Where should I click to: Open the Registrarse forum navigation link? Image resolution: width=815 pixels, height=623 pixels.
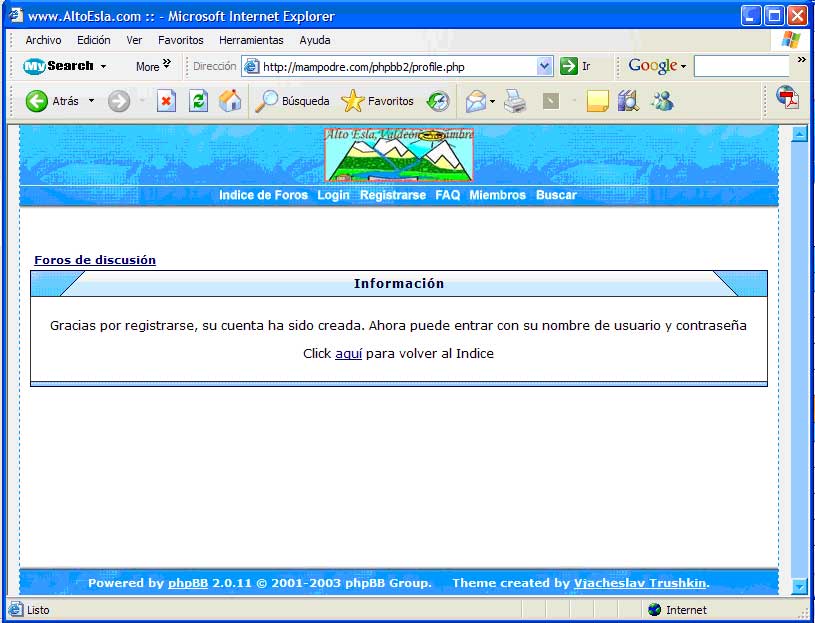coord(392,195)
